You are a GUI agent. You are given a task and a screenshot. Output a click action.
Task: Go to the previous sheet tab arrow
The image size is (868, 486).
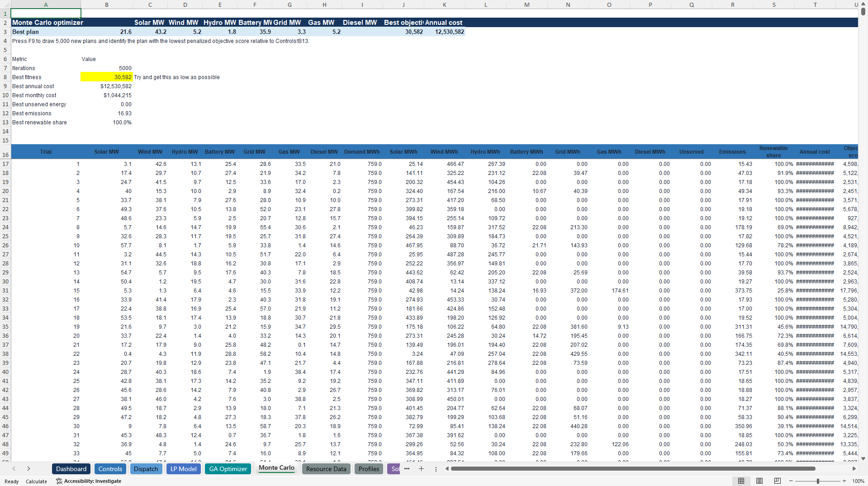tap(14, 469)
